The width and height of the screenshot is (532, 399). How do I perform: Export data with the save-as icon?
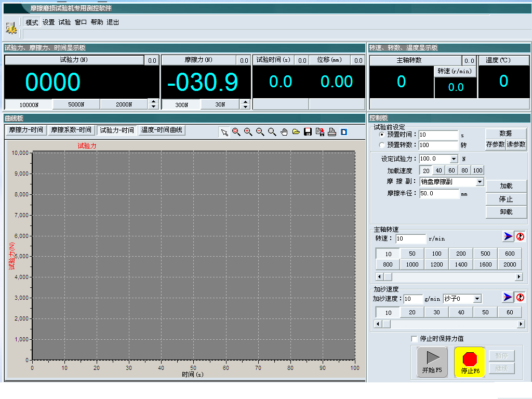(x=320, y=132)
